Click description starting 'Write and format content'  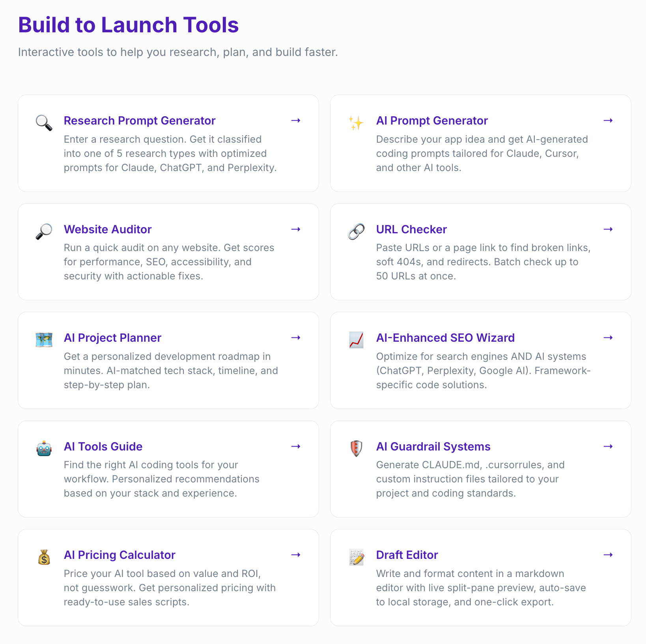(481, 588)
